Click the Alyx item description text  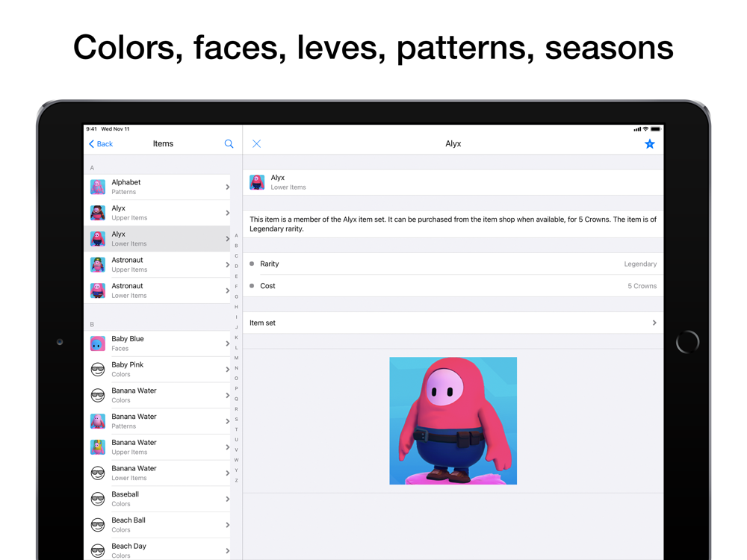pyautogui.click(x=453, y=224)
